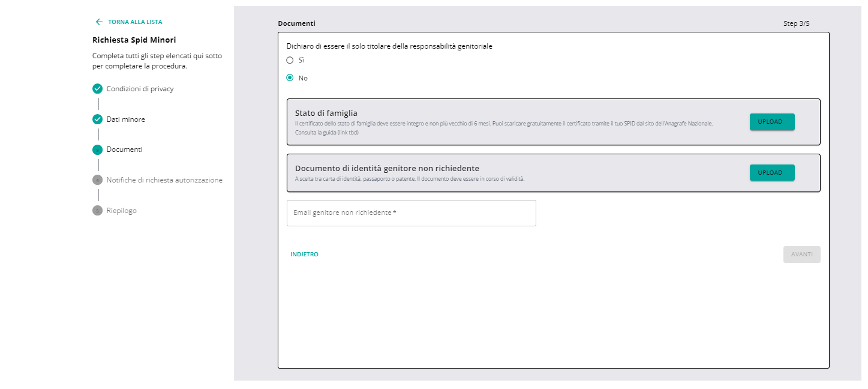Open the Riepilogo step

(122, 211)
